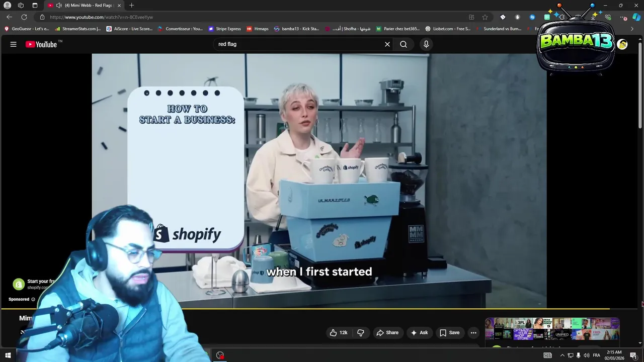Open the AiScore - Live Score bookmark
This screenshot has width=644, height=362.
coord(130,29)
